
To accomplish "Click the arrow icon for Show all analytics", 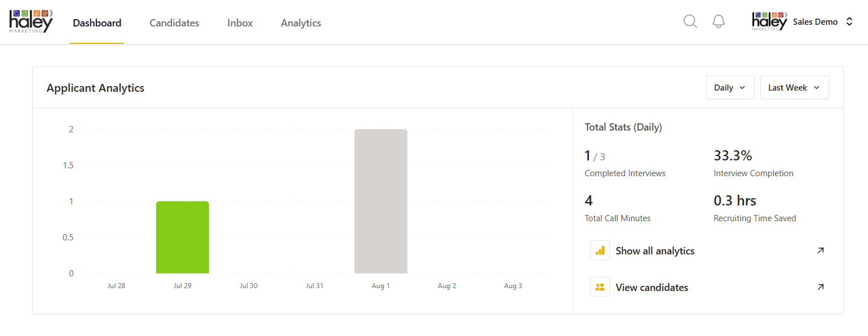I will click(821, 250).
